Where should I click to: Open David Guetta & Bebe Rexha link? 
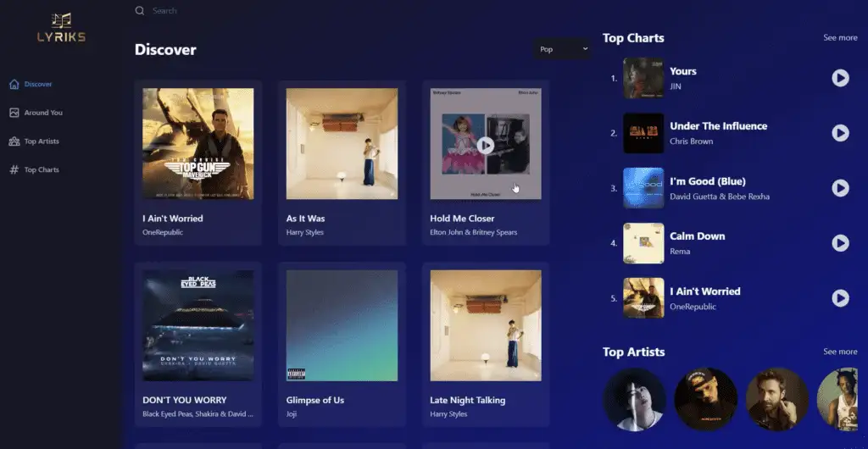[720, 197]
